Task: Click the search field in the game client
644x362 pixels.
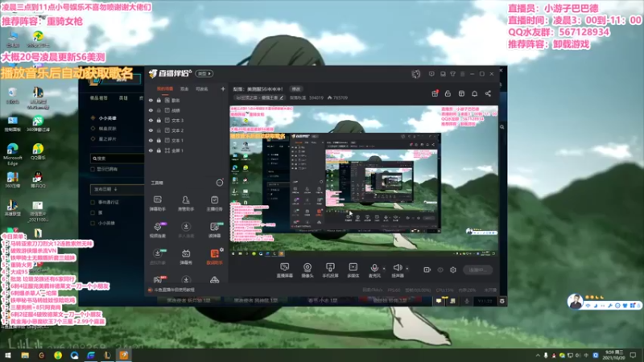Action: pyautogui.click(x=117, y=158)
